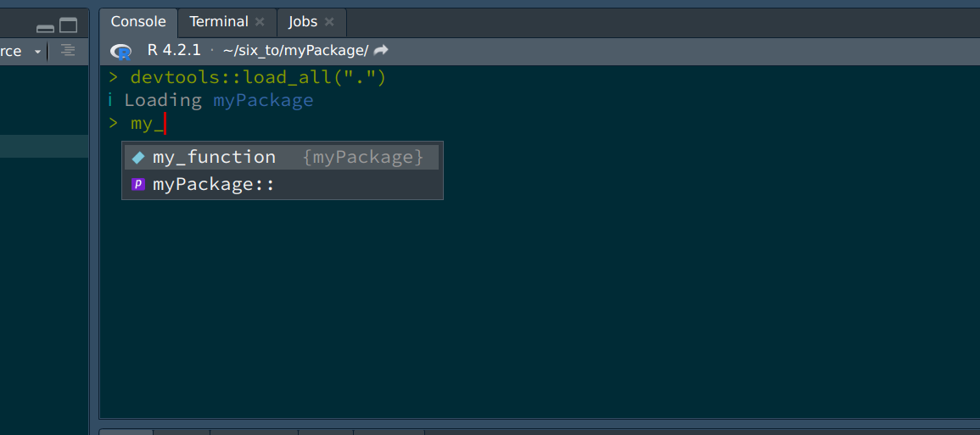Open the Terminal tab
This screenshot has height=435, width=980.
[219, 22]
